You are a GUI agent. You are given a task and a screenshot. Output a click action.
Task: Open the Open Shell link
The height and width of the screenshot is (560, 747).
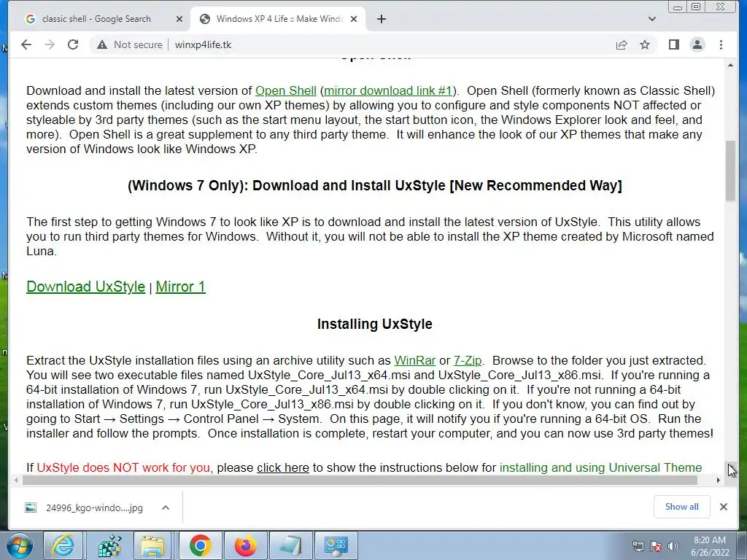coord(286,90)
